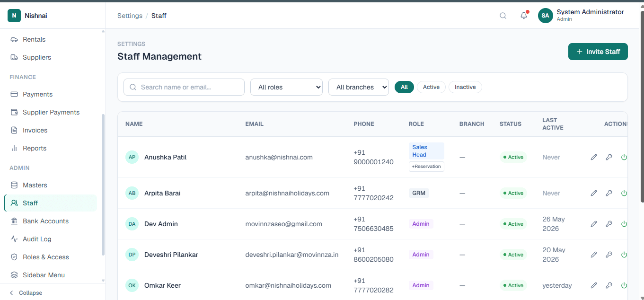The height and width of the screenshot is (300, 644).
Task: Go to Payments page
Action: click(x=50, y=94)
